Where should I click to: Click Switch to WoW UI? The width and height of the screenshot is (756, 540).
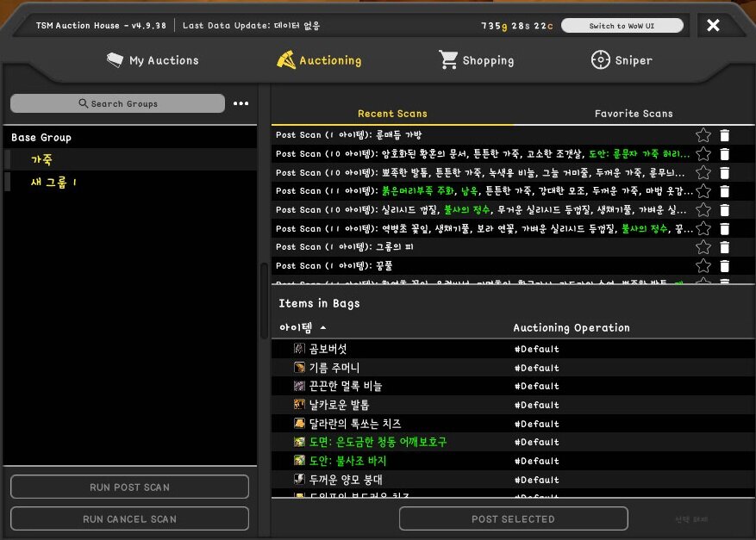pos(622,26)
